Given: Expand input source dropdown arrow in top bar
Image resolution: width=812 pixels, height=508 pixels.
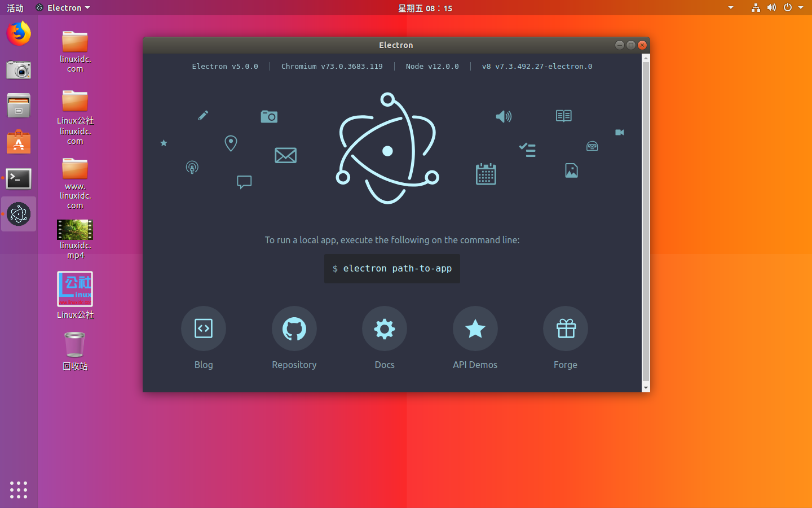Looking at the screenshot, I should click(x=731, y=8).
